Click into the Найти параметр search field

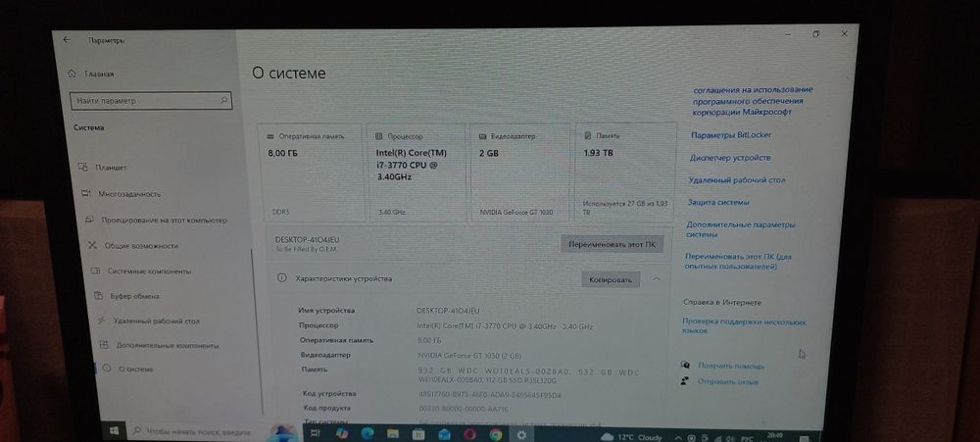coord(151,100)
